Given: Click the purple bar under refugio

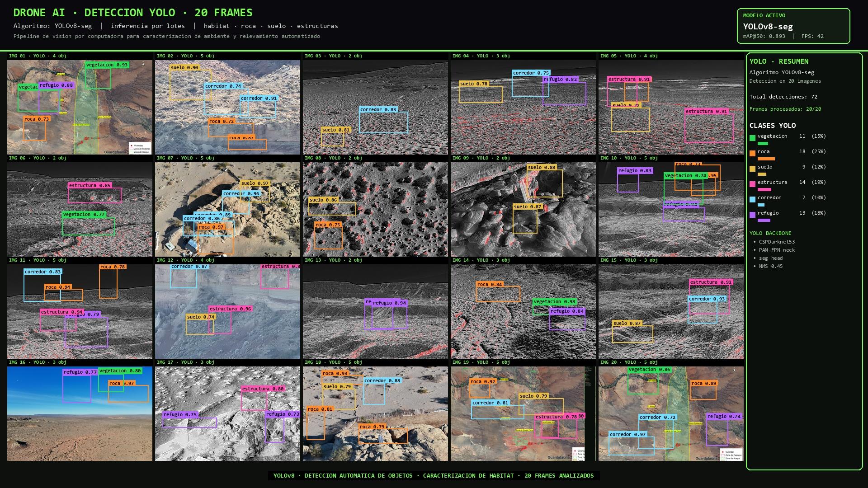Looking at the screenshot, I should [x=764, y=220].
